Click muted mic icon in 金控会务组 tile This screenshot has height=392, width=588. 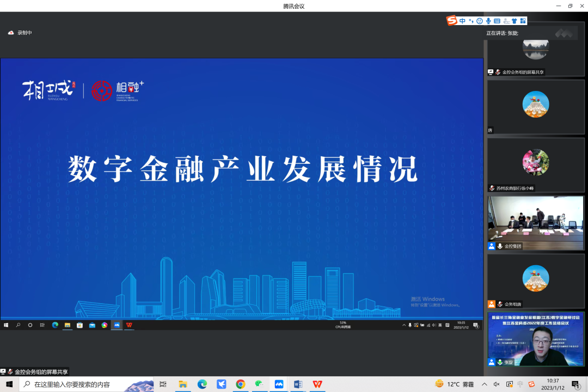pos(498,72)
